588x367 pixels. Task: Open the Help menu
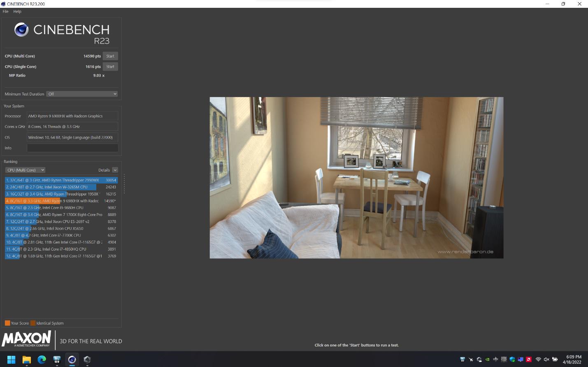17,12
